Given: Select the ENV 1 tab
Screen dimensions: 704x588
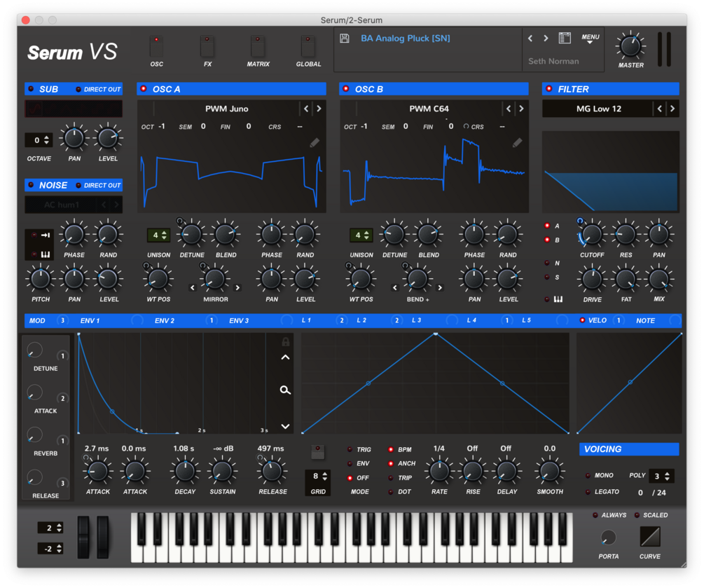Looking at the screenshot, I should coord(90,320).
